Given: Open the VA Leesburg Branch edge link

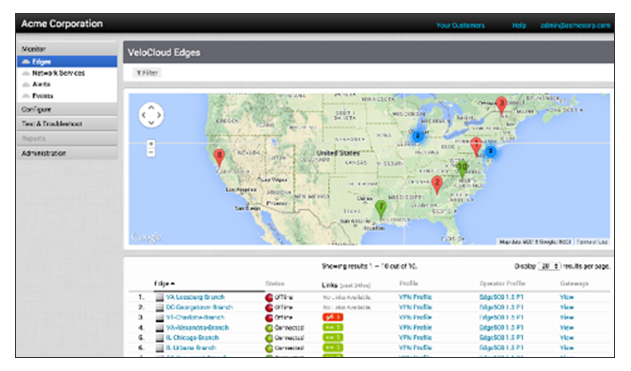Looking at the screenshot, I should point(195,297).
